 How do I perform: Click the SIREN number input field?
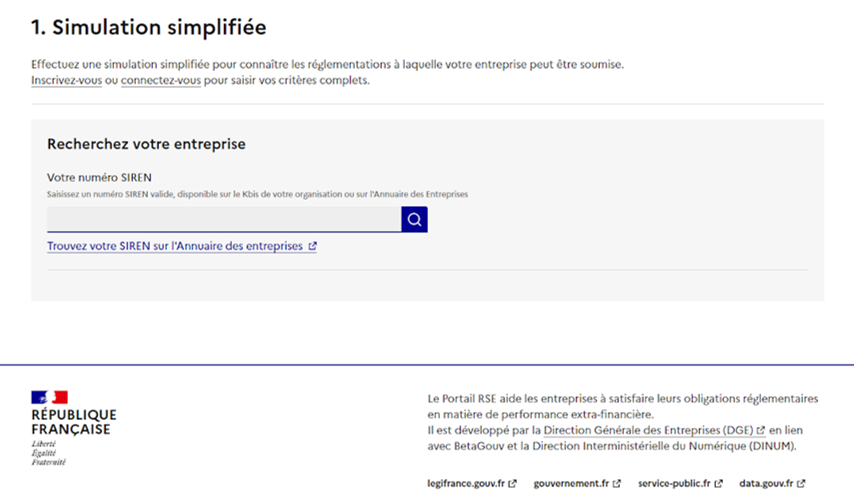[223, 220]
